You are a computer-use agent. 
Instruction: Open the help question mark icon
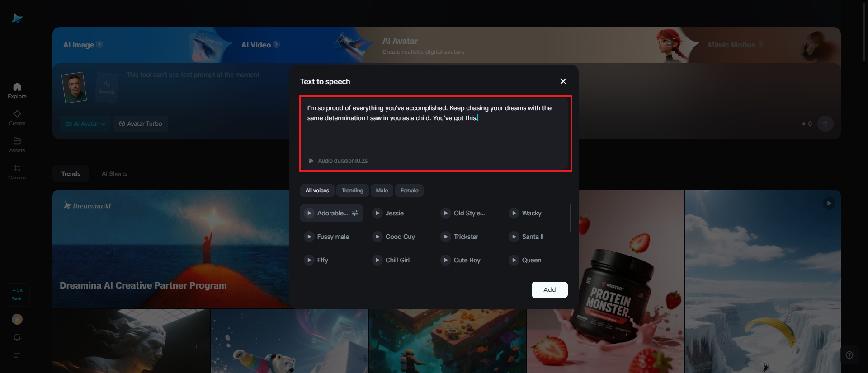coord(849,355)
